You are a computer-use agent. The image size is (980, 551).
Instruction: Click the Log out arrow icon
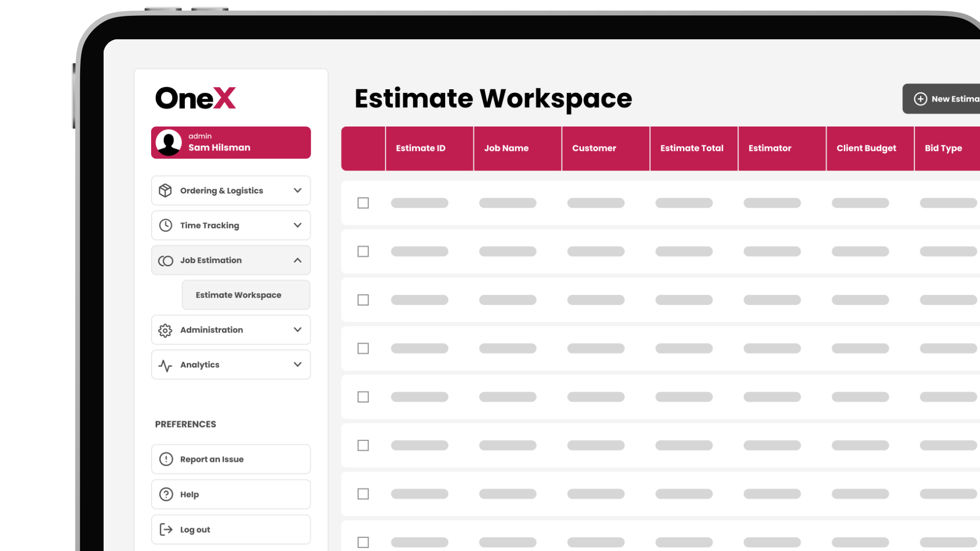pyautogui.click(x=165, y=529)
